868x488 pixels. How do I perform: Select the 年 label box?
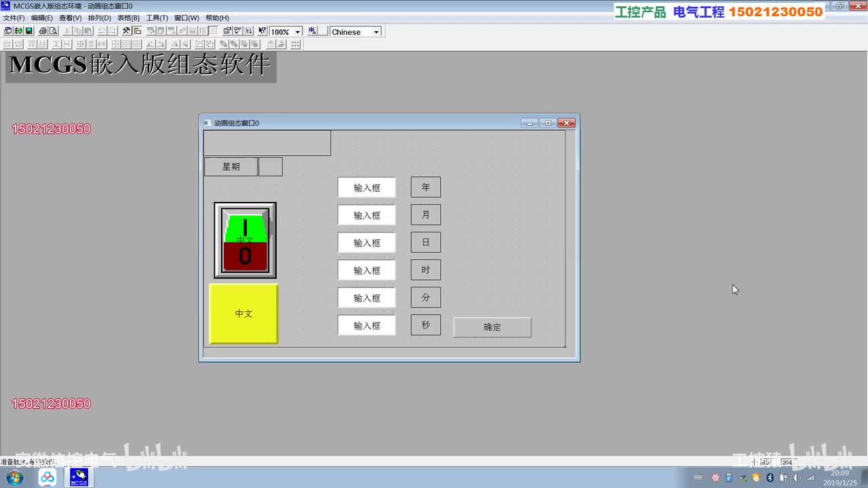pos(426,187)
